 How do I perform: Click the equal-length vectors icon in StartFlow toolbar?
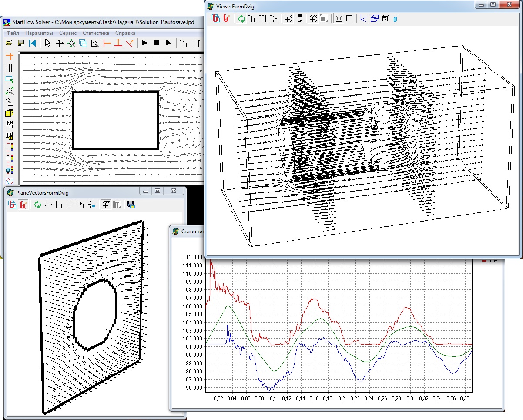(x=196, y=43)
